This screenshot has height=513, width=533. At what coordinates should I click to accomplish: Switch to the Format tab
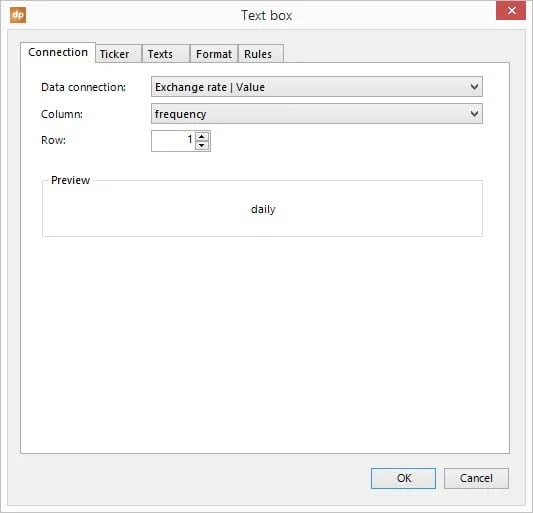tap(214, 54)
